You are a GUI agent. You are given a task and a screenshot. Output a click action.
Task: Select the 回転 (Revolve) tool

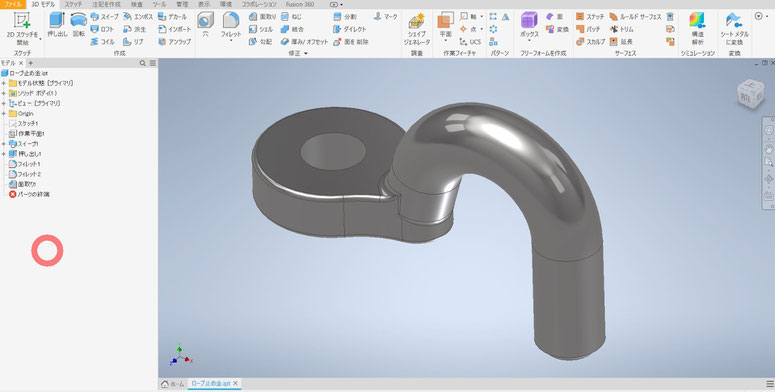79,25
